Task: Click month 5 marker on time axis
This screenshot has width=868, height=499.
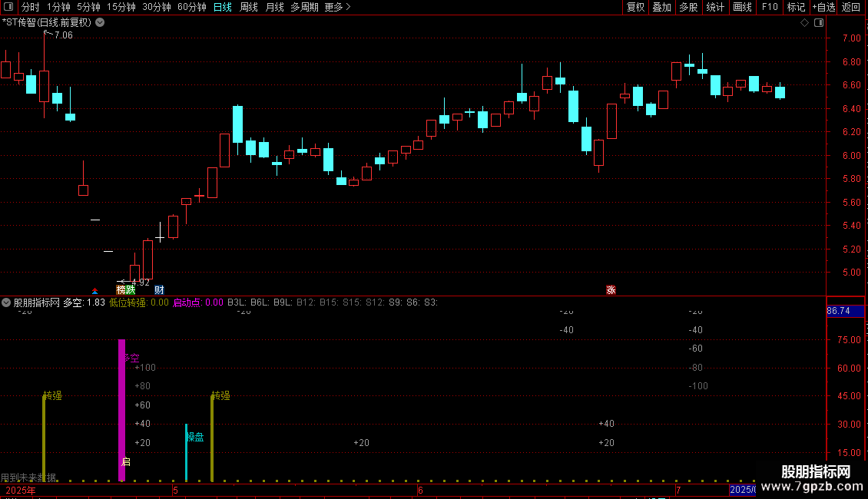Action: pyautogui.click(x=175, y=491)
